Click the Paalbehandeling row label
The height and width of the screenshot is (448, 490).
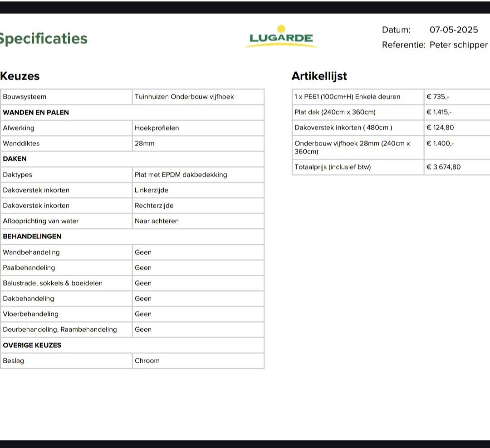click(29, 268)
